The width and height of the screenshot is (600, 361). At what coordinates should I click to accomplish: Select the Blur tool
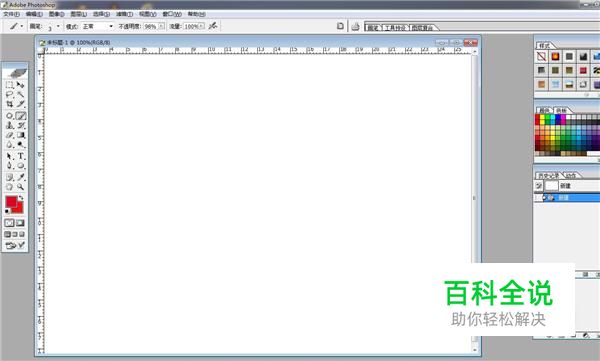coord(10,145)
